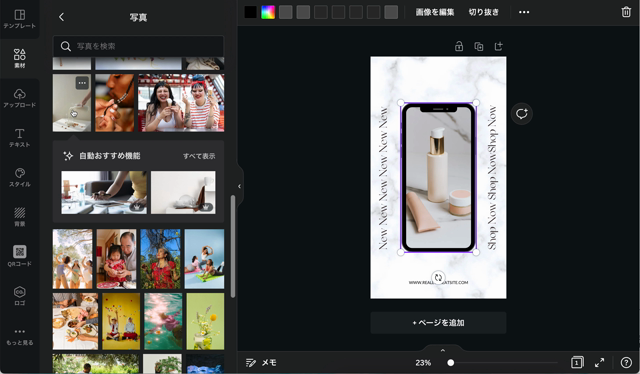The width and height of the screenshot is (640, 374).
Task: Expand the bottom pages drawer chevron
Action: point(443,350)
